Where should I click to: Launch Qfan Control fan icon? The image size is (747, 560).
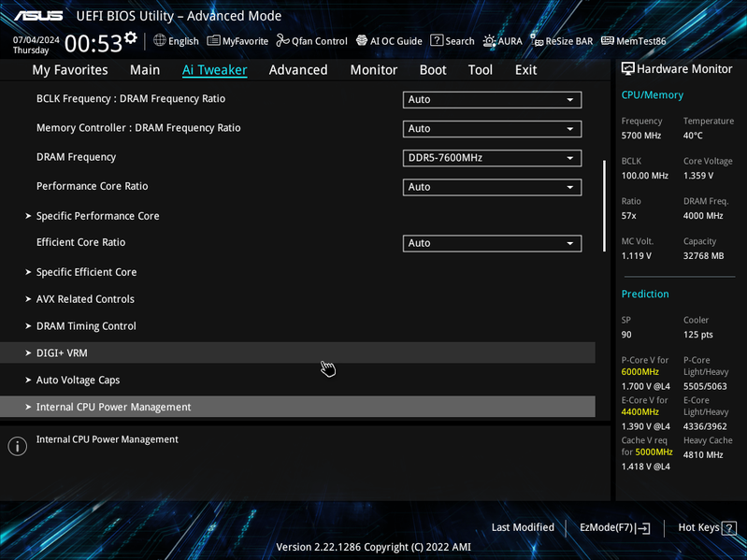coord(282,40)
